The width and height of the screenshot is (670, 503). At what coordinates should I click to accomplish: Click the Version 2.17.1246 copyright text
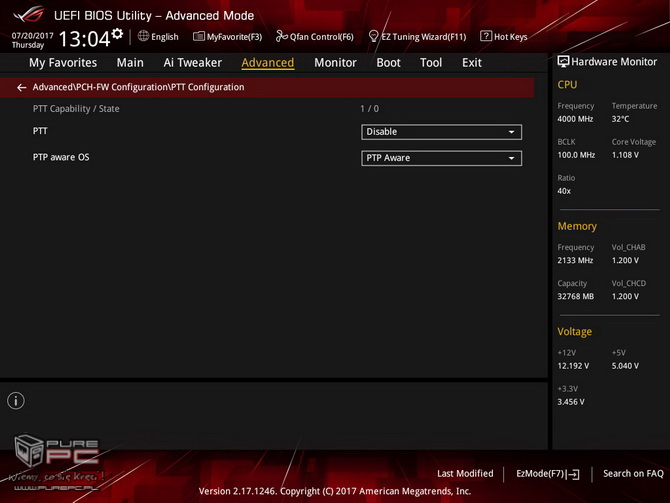pyautogui.click(x=335, y=491)
